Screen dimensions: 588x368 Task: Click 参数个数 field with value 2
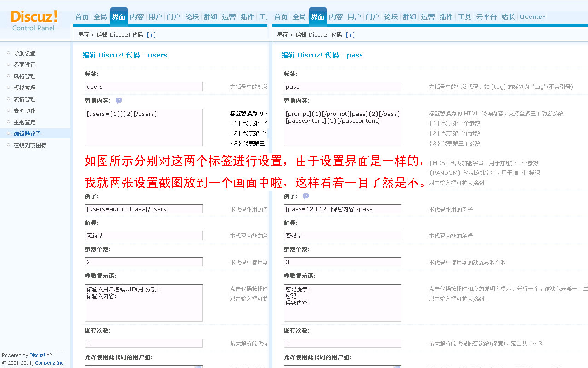coord(144,262)
